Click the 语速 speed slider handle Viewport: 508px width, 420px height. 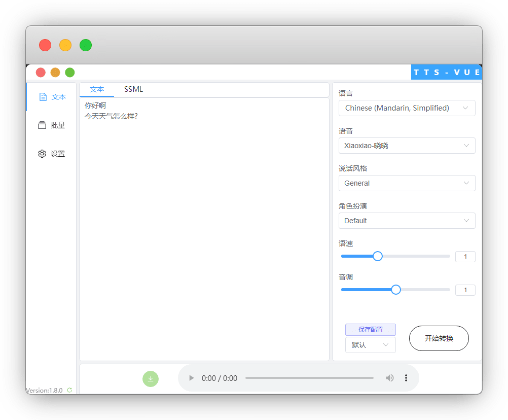pyautogui.click(x=377, y=256)
